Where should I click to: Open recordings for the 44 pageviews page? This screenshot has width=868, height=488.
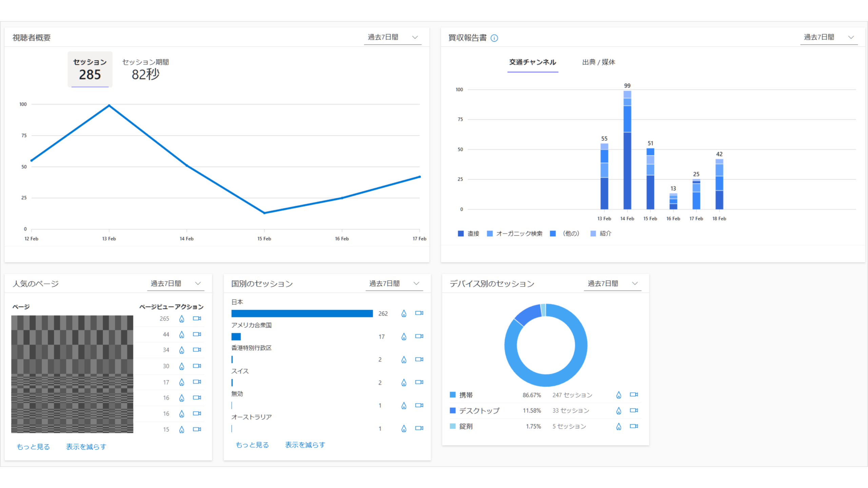pyautogui.click(x=197, y=334)
